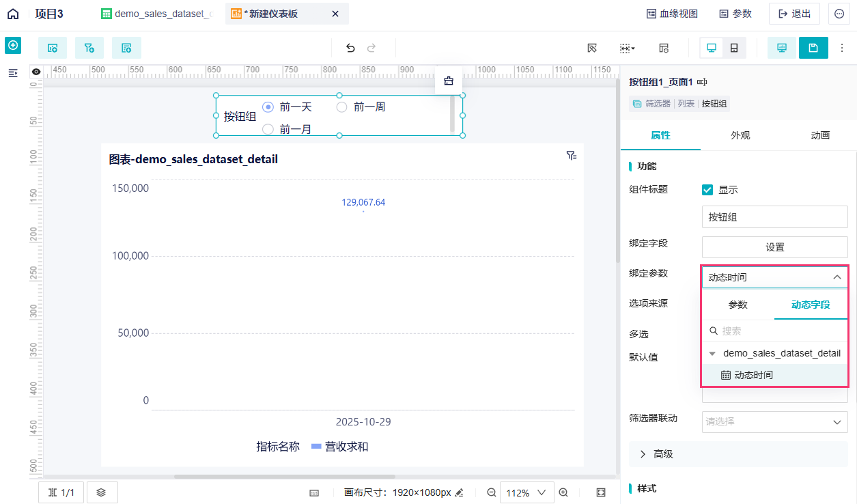Edit canvas size with pencil icon
Screen dimensions: 857x504
459,492
